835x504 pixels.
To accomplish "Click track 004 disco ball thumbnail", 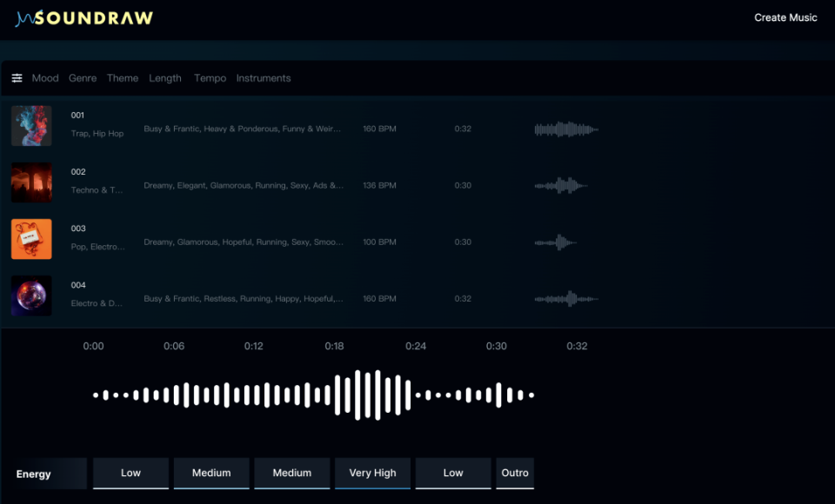I will tap(31, 295).
